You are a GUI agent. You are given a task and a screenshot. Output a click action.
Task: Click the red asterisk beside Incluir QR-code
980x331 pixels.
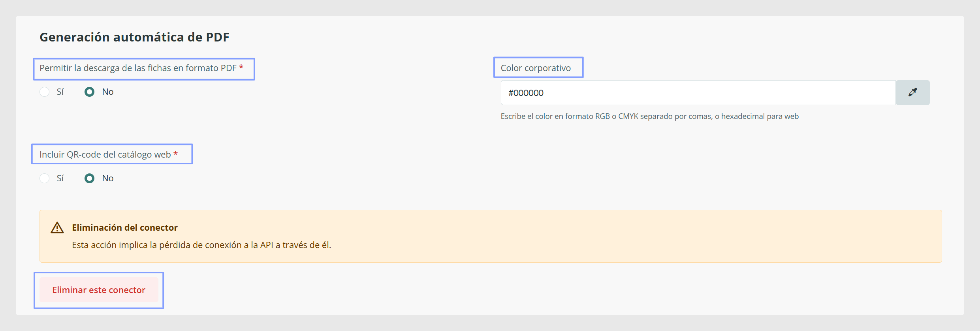tap(176, 154)
